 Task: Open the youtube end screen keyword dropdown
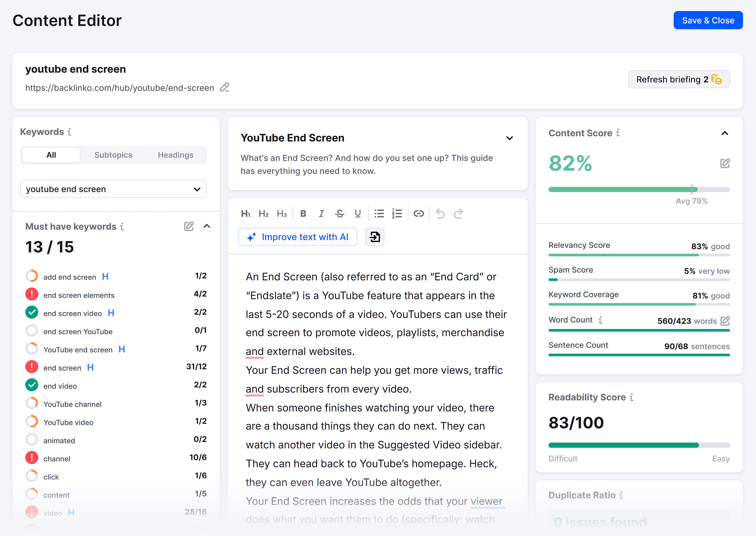pos(113,189)
